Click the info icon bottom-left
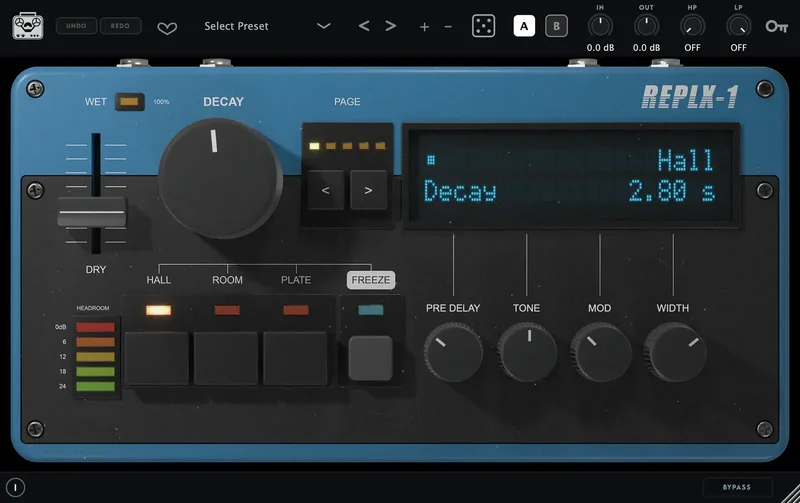Viewport: 800px width, 503px height. tap(15, 487)
